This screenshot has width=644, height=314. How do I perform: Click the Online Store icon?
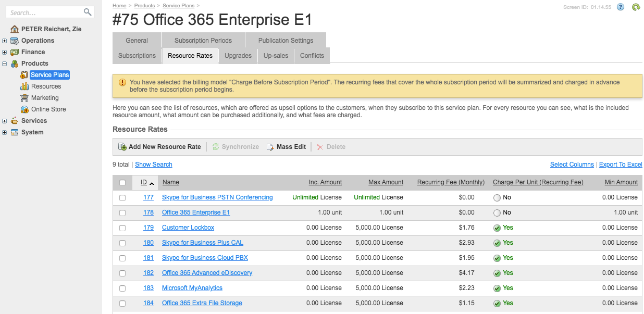(24, 109)
